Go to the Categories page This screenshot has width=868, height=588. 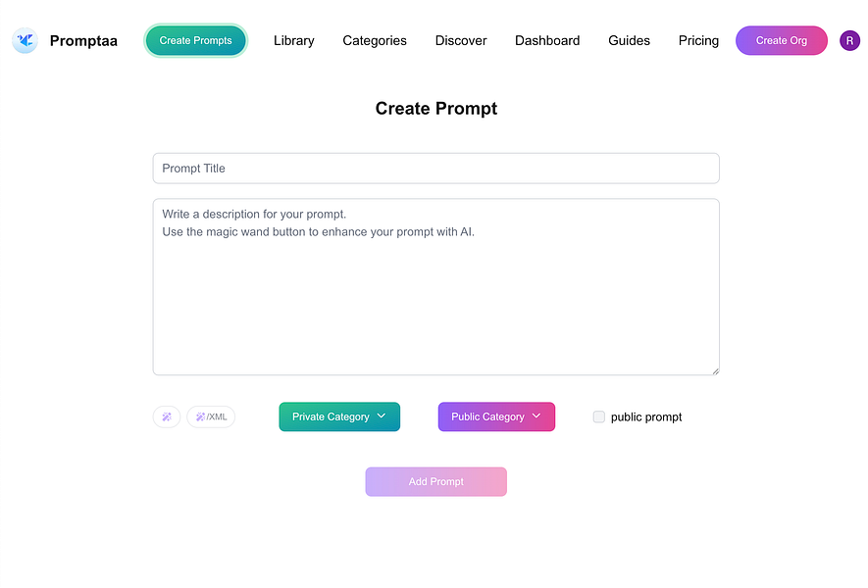click(375, 40)
